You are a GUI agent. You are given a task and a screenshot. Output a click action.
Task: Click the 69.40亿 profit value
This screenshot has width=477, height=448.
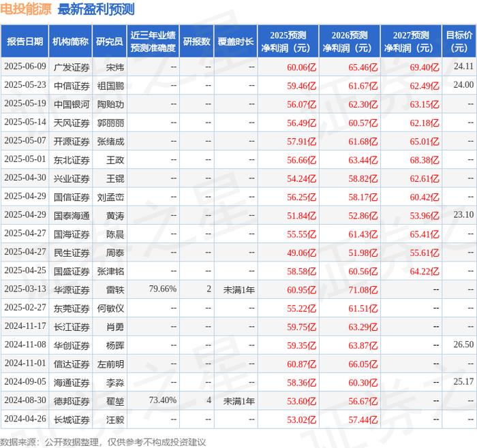[x=425, y=67]
